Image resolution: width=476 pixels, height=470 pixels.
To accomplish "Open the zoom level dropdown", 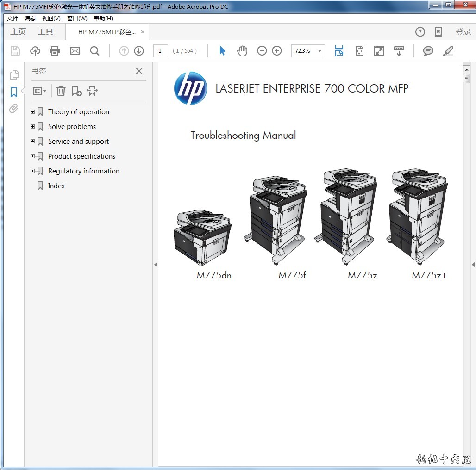I will click(x=320, y=51).
